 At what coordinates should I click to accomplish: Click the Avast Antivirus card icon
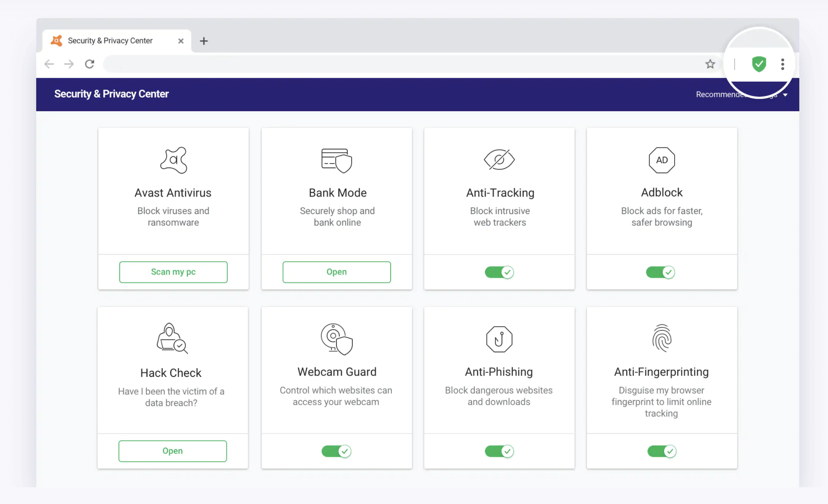tap(173, 160)
